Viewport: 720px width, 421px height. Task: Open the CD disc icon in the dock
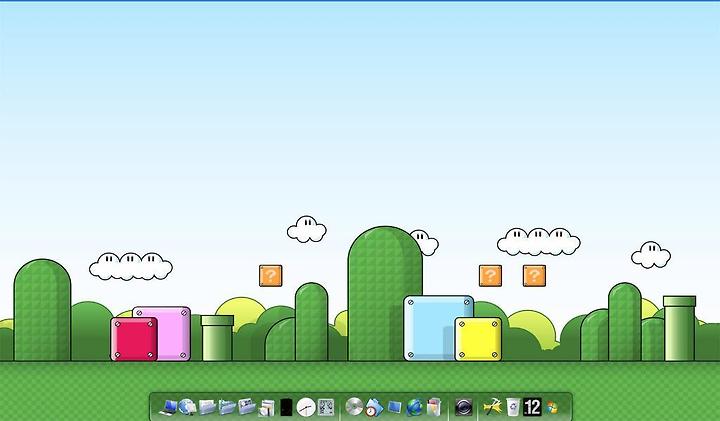point(354,407)
